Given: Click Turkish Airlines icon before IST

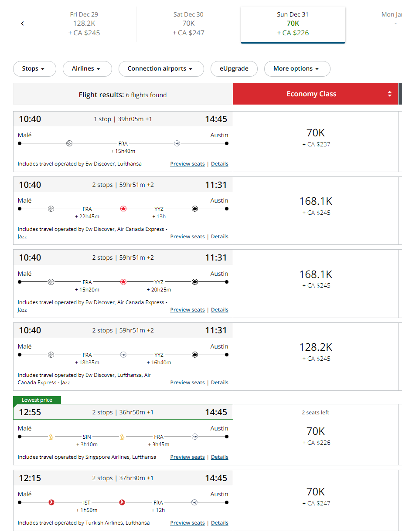Looking at the screenshot, I should 51,502.
